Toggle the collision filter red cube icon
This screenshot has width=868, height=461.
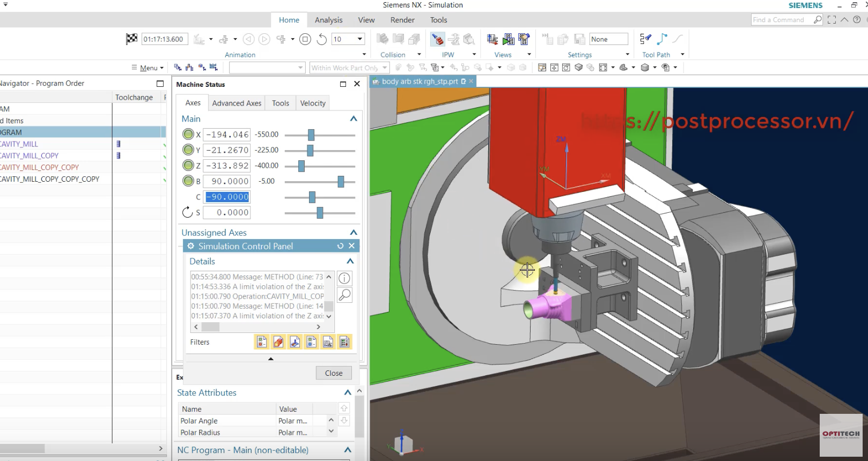coord(278,342)
